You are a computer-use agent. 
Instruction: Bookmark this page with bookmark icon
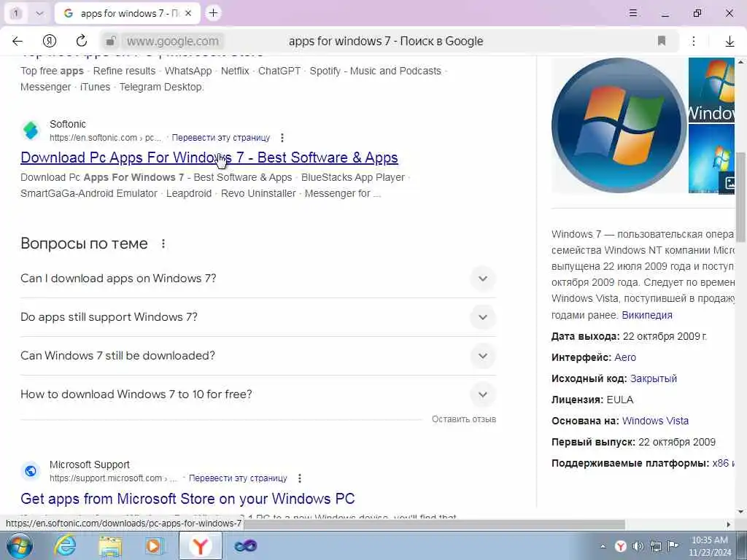pos(661,41)
